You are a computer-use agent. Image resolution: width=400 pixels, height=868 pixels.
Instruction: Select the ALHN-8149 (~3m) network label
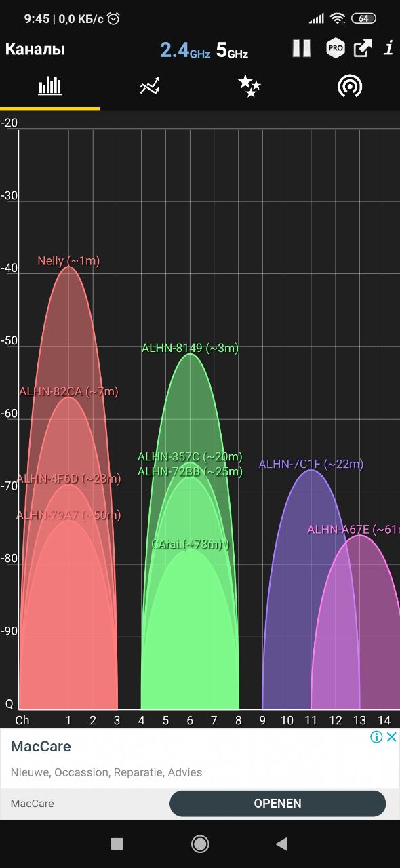click(190, 348)
